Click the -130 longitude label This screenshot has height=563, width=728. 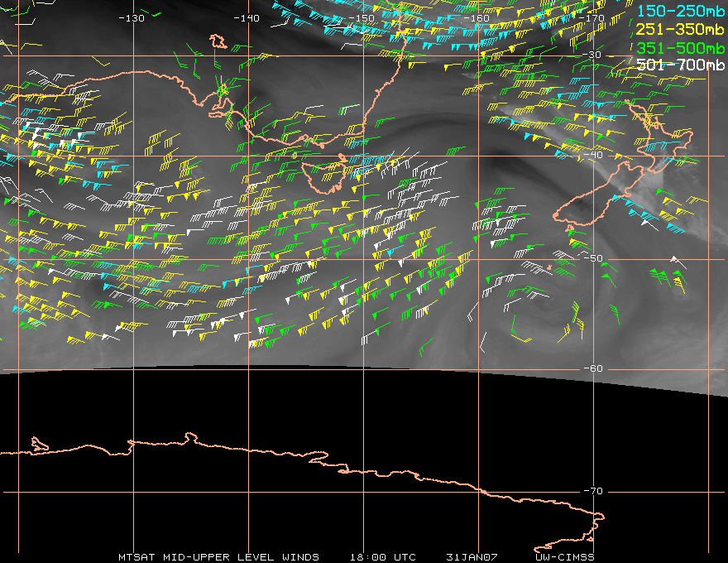132,18
